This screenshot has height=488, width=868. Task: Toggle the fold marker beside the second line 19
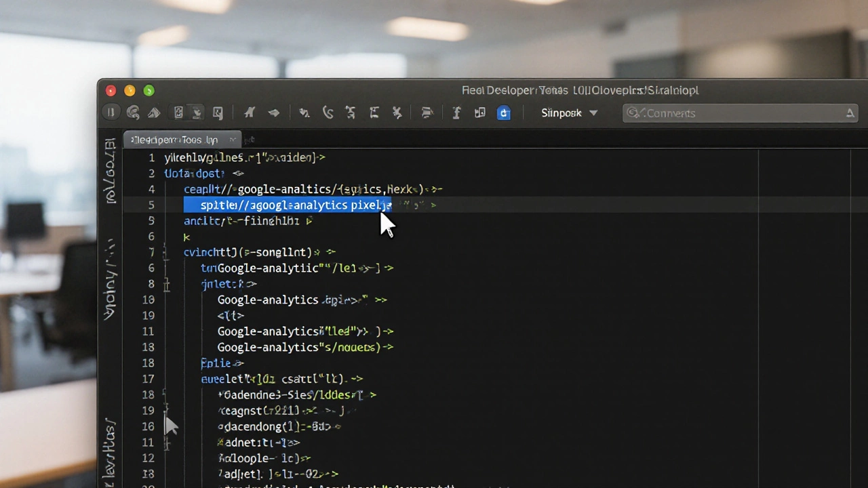(x=167, y=411)
